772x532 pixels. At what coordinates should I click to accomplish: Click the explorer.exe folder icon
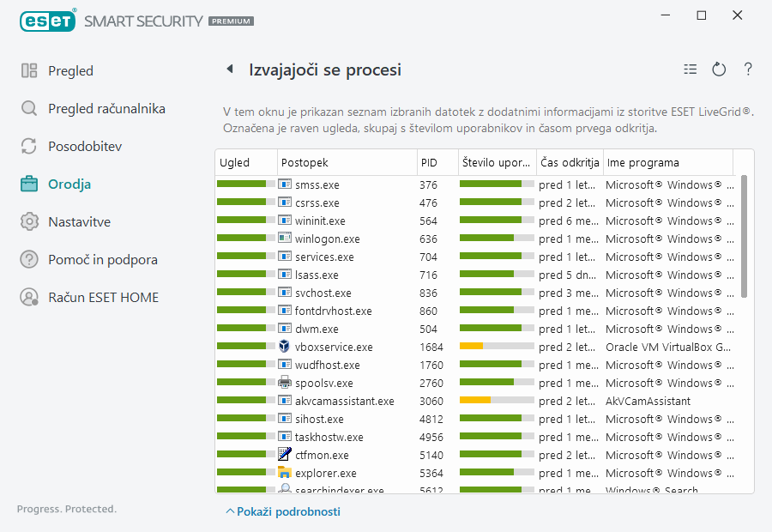point(285,473)
